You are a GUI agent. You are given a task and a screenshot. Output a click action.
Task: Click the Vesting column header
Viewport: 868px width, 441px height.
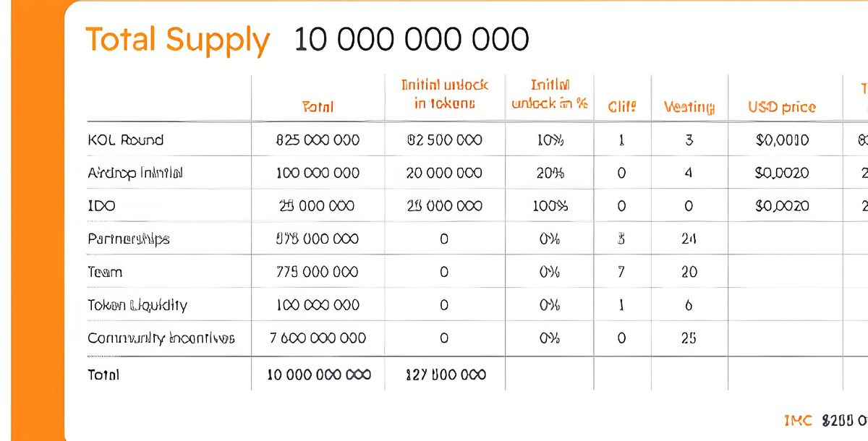point(689,108)
